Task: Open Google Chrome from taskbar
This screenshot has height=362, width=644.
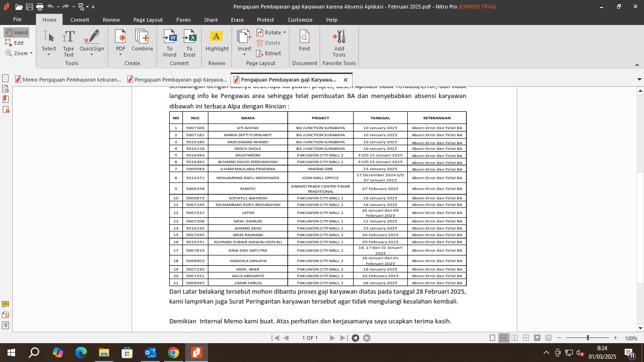Action: 173,353
